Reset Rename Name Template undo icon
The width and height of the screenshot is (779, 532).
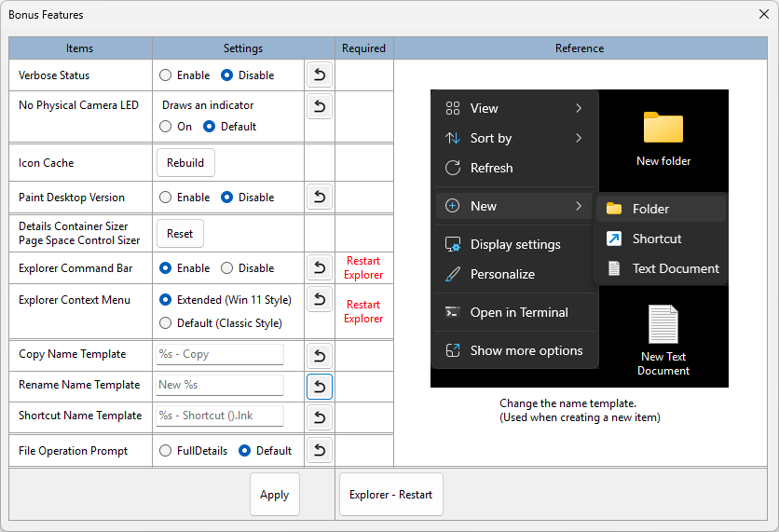coord(320,387)
